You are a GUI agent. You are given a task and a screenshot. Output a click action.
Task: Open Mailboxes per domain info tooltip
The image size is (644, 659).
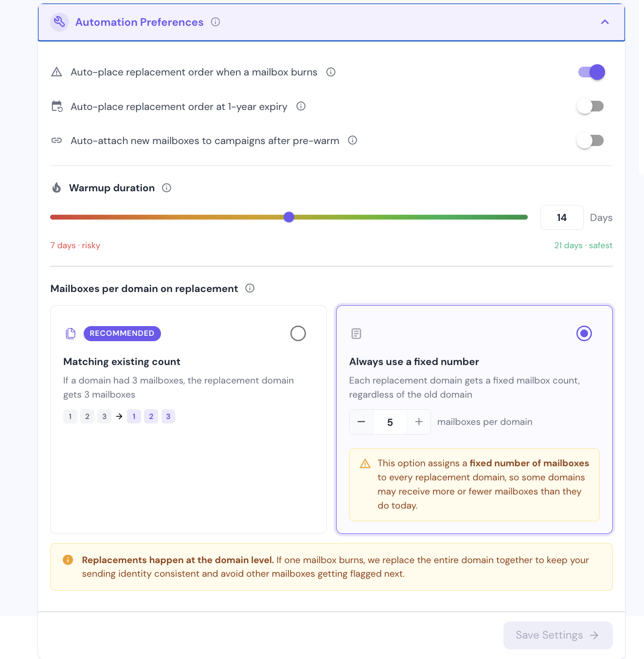[x=250, y=288]
